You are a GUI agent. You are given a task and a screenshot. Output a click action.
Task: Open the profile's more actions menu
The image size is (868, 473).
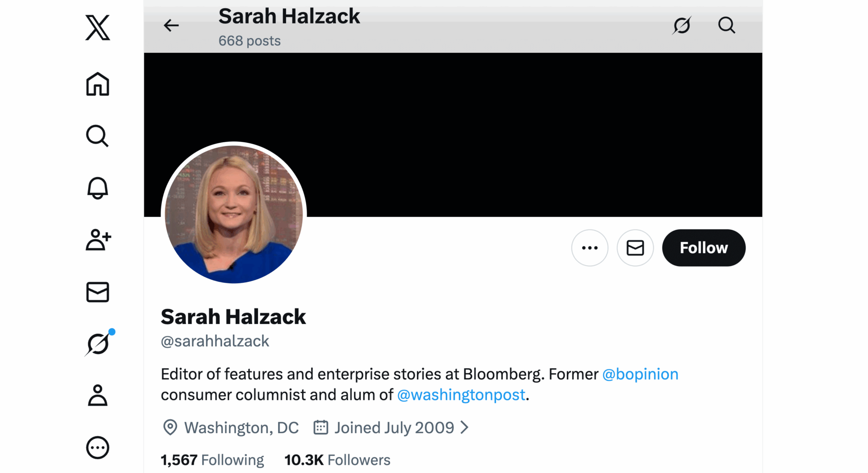(590, 248)
